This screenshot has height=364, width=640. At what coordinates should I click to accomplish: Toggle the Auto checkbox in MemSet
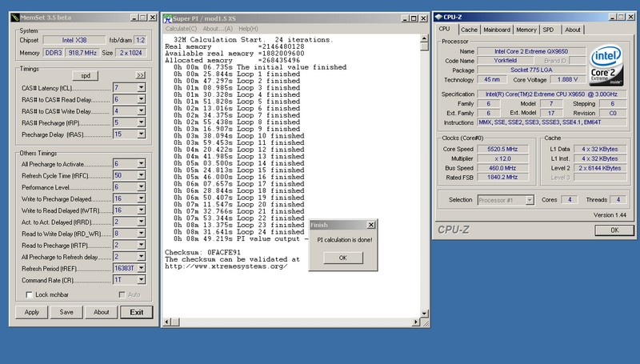pyautogui.click(x=122, y=294)
